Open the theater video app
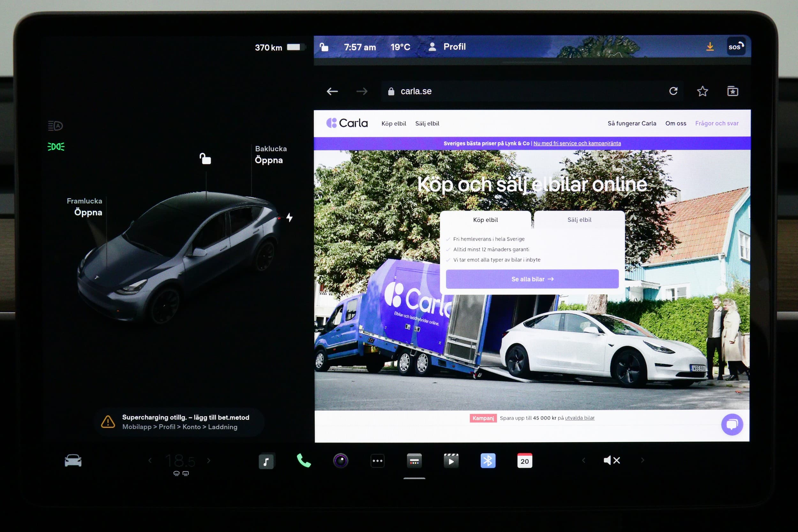The height and width of the screenshot is (532, 798). click(451, 461)
